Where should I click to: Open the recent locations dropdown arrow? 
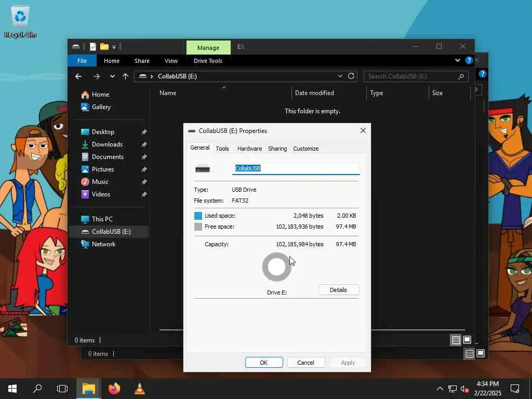(x=112, y=76)
